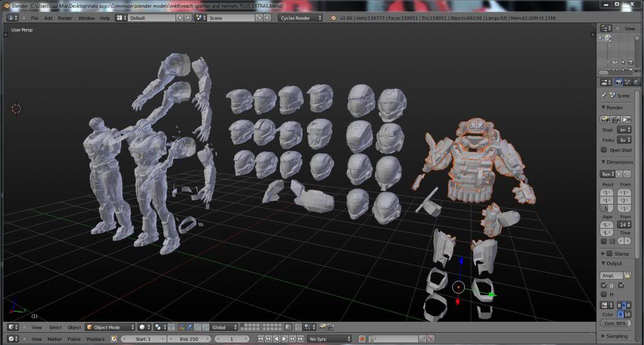This screenshot has height=345, width=644.
Task: Open the Add menu
Action: coord(48,18)
